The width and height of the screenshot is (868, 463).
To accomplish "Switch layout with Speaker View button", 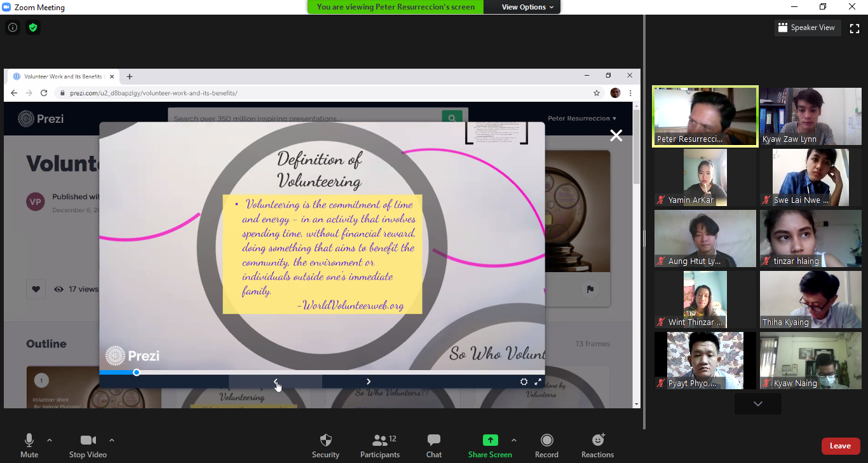I will tap(807, 28).
